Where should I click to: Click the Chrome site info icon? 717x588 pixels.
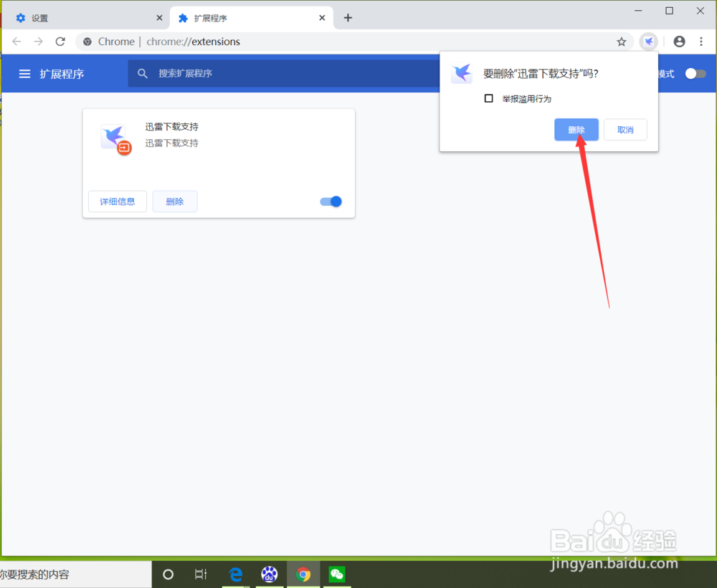click(87, 42)
